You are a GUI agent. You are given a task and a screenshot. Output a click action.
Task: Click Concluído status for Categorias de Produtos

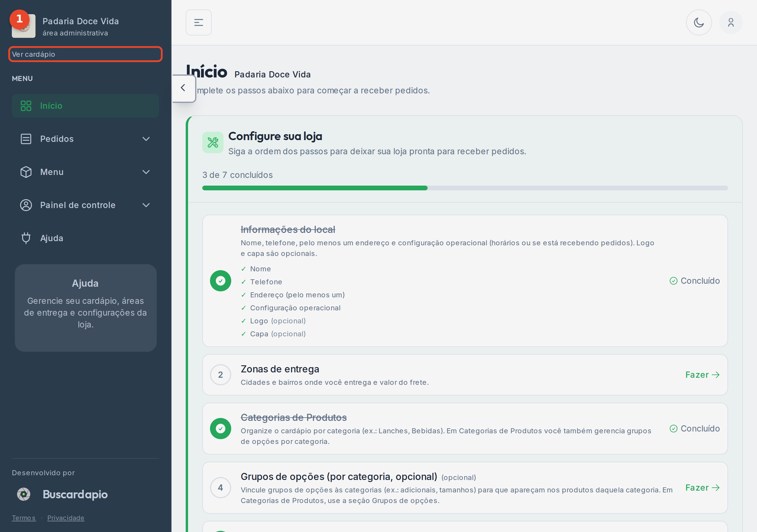(x=695, y=429)
